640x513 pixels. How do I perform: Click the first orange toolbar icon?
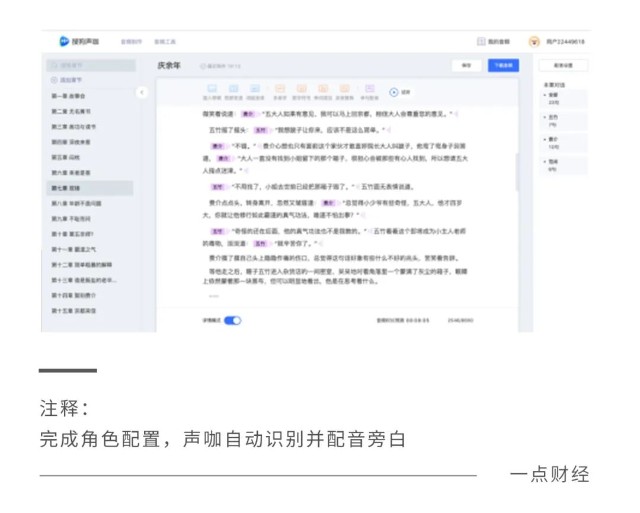pos(279,91)
